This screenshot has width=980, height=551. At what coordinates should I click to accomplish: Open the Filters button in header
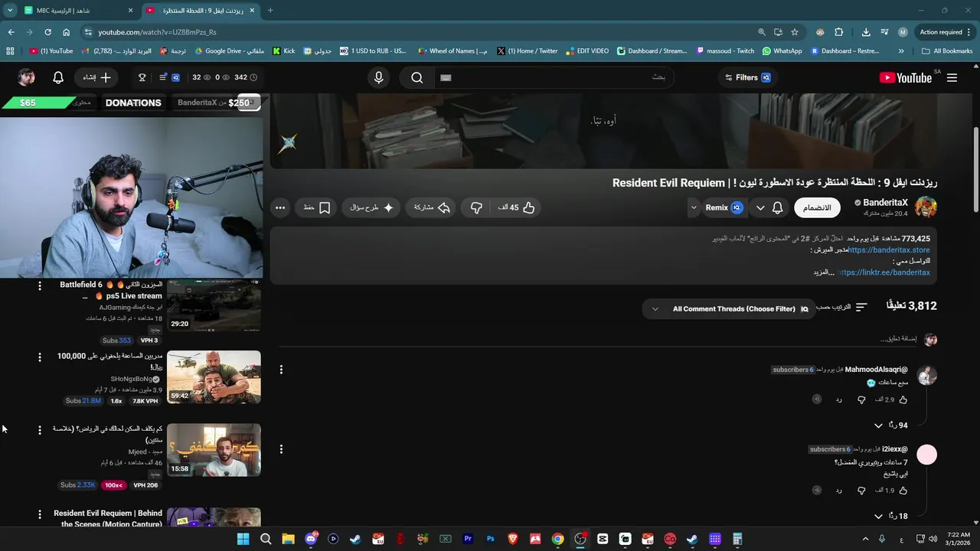(x=746, y=77)
